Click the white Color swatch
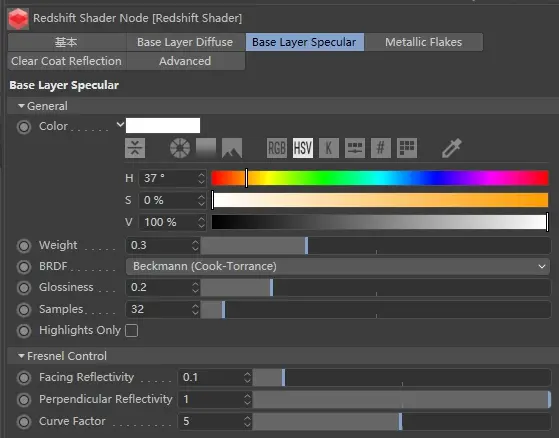 coord(163,125)
